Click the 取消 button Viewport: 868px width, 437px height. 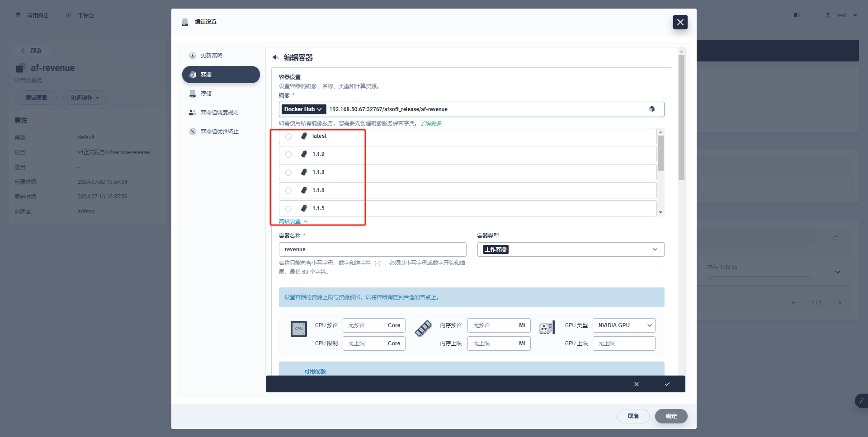[633, 416]
